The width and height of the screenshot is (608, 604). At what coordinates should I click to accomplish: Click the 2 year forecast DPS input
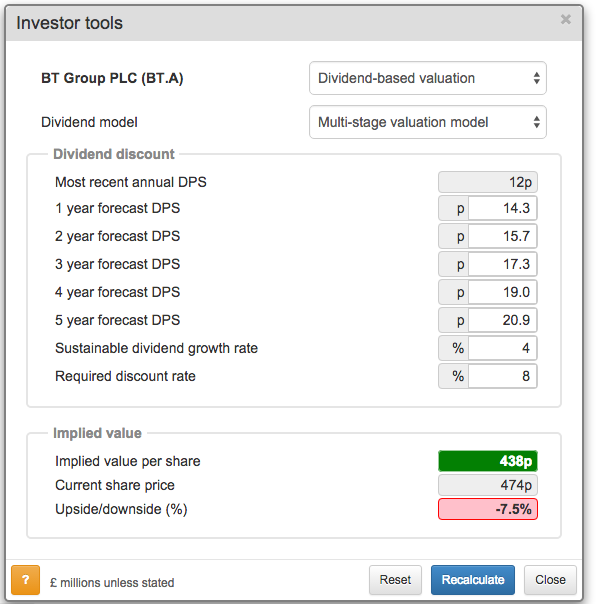point(502,236)
